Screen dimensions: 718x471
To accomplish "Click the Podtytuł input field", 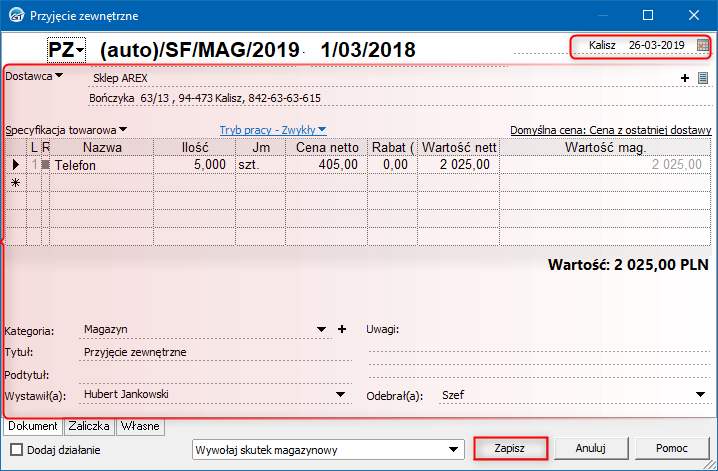I will pyautogui.click(x=215, y=374).
